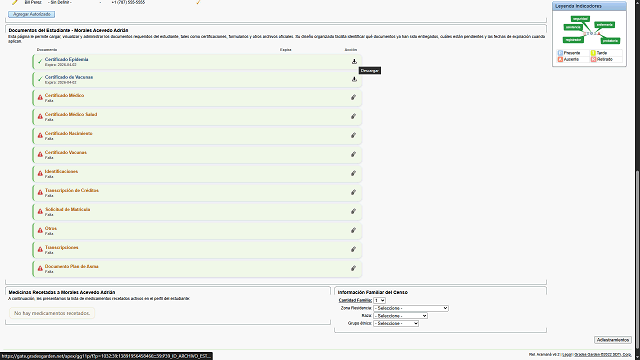
Task: Click the Ausente legend icon
Action: 560,60
